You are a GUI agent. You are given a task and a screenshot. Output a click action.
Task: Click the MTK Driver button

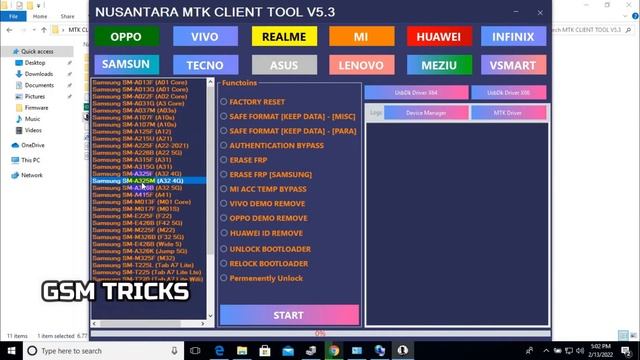[x=509, y=113]
